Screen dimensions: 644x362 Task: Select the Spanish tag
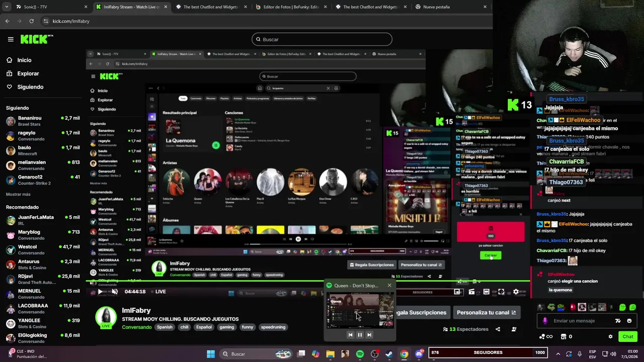(165, 327)
